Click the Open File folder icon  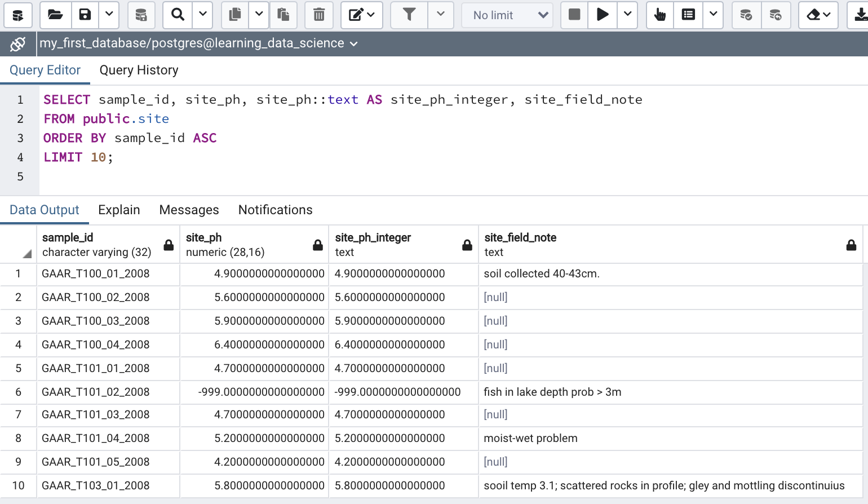[55, 15]
